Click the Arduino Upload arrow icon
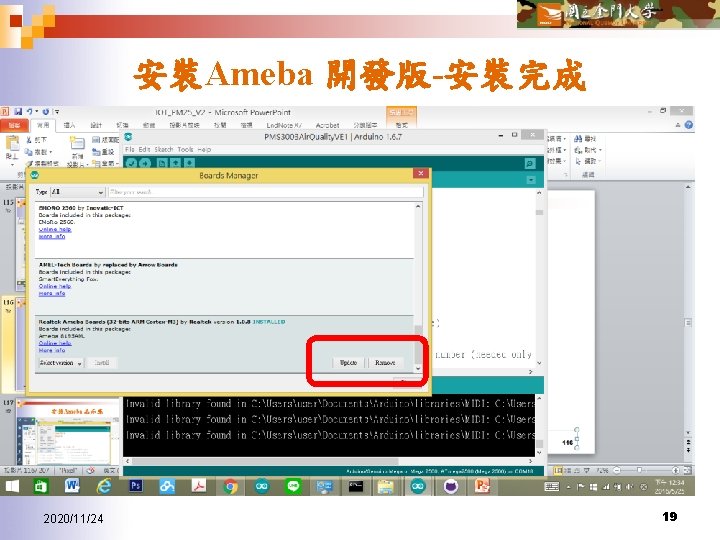The width and height of the screenshot is (720, 540). click(145, 163)
